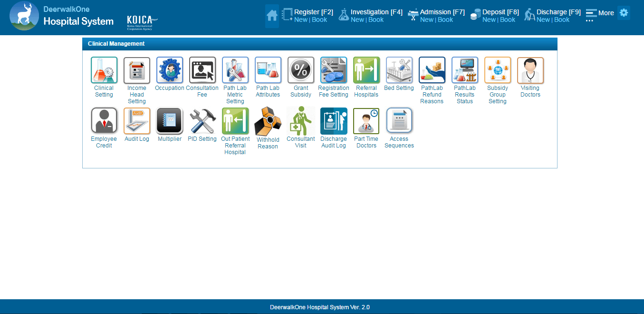Open the Multiplier notebook icon
Screen dimensions: 644x314
point(170,121)
